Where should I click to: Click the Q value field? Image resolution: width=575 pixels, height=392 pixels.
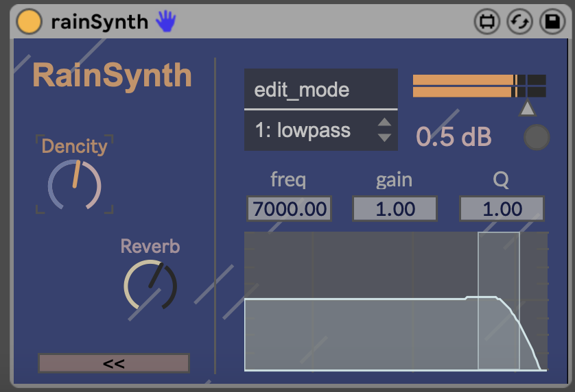(x=502, y=209)
